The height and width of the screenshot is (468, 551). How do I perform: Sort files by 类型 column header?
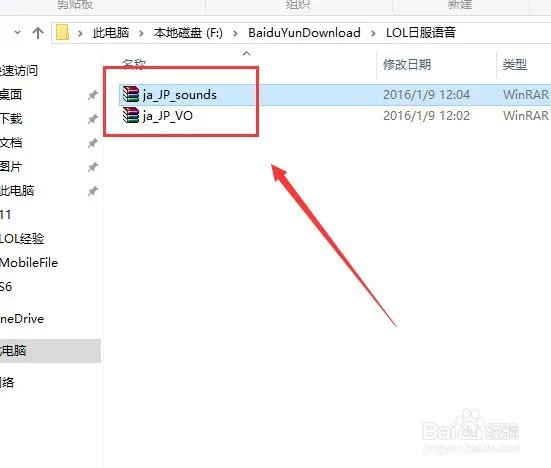[x=515, y=65]
